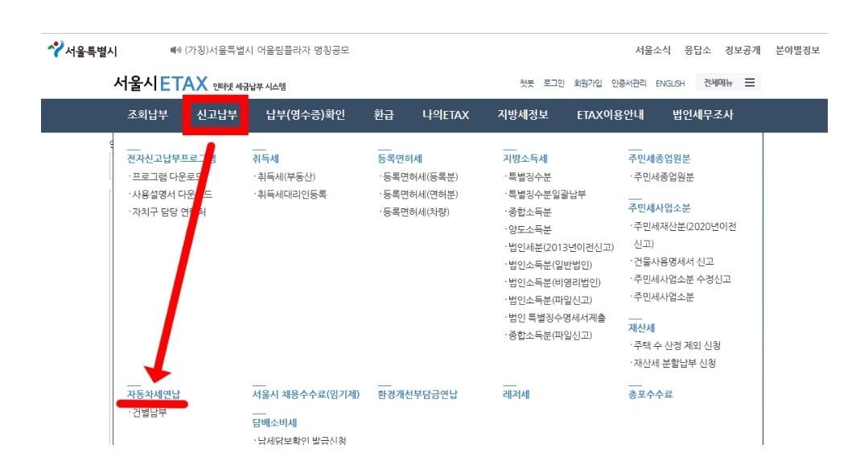The height and width of the screenshot is (457, 868).
Task: Open the 나의ETAX menu
Action: [x=446, y=115]
